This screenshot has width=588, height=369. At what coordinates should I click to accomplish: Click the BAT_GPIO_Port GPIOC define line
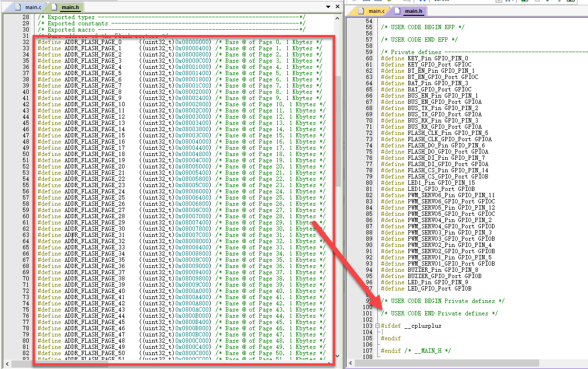click(x=426, y=89)
